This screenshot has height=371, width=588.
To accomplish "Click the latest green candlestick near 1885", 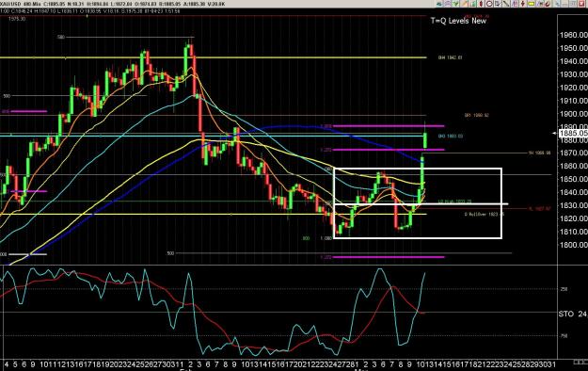I will coord(425,140).
